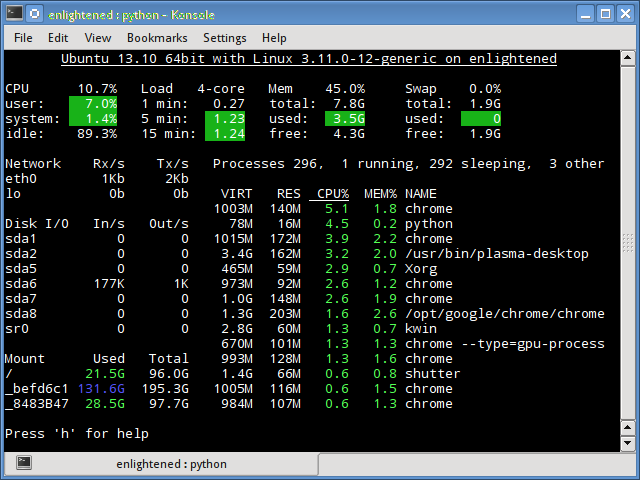Click the top scrollbar up arrow
Screen dimensions: 640x480
[627, 58]
